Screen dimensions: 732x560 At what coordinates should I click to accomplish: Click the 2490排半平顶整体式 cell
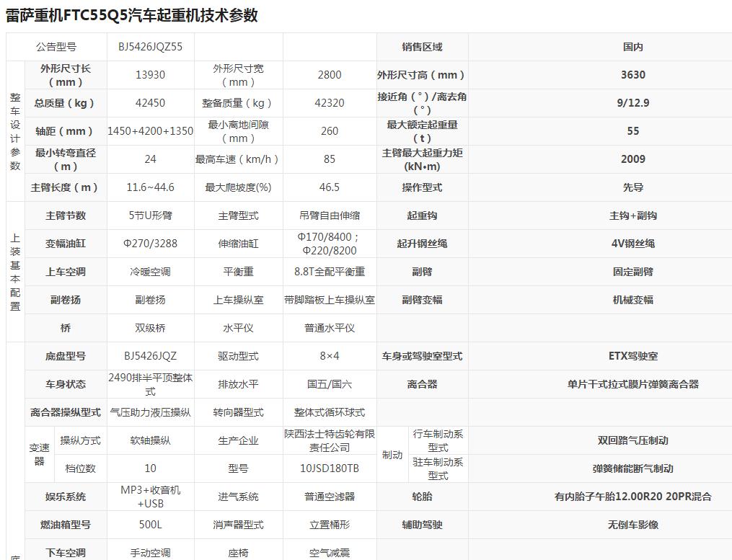(x=150, y=384)
